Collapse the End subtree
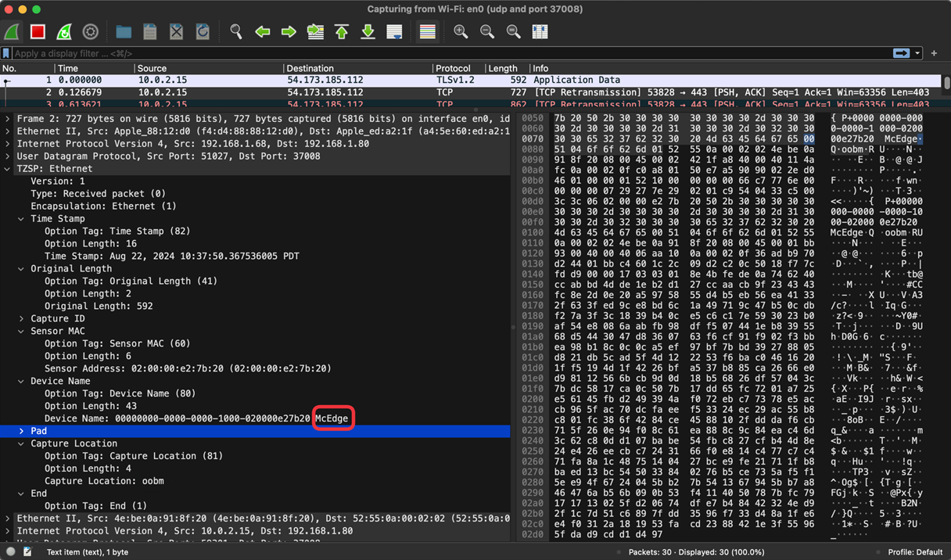This screenshot has width=951, height=560. (x=21, y=494)
